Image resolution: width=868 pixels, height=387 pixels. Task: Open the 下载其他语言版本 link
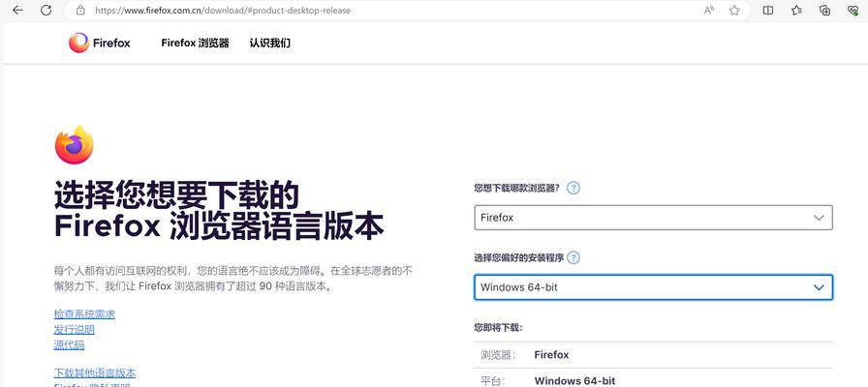point(95,373)
